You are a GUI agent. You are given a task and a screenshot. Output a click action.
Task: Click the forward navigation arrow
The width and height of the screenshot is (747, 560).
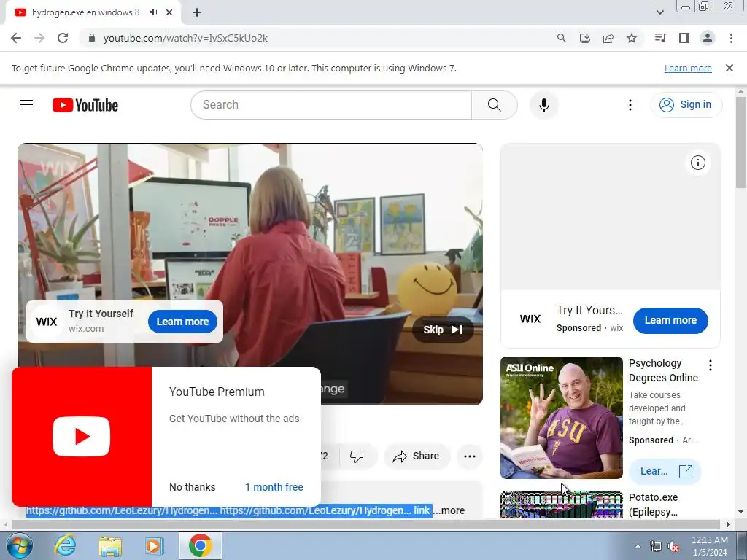[x=39, y=38]
